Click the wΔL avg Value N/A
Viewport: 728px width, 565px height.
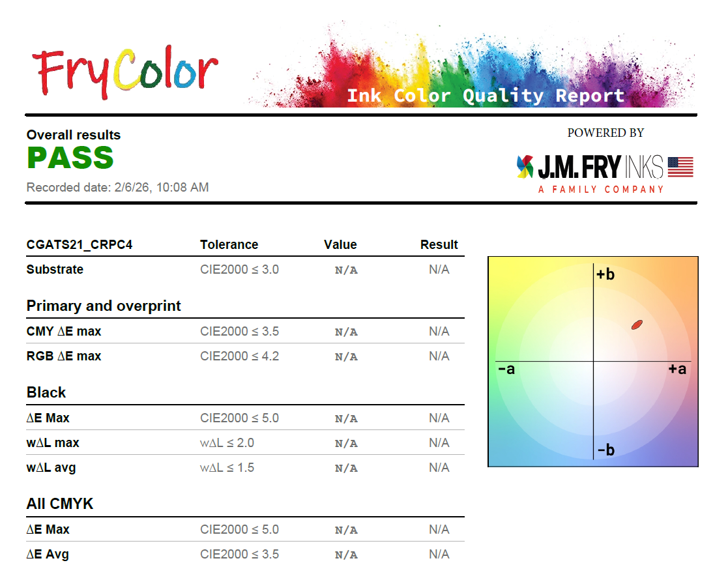346,468
